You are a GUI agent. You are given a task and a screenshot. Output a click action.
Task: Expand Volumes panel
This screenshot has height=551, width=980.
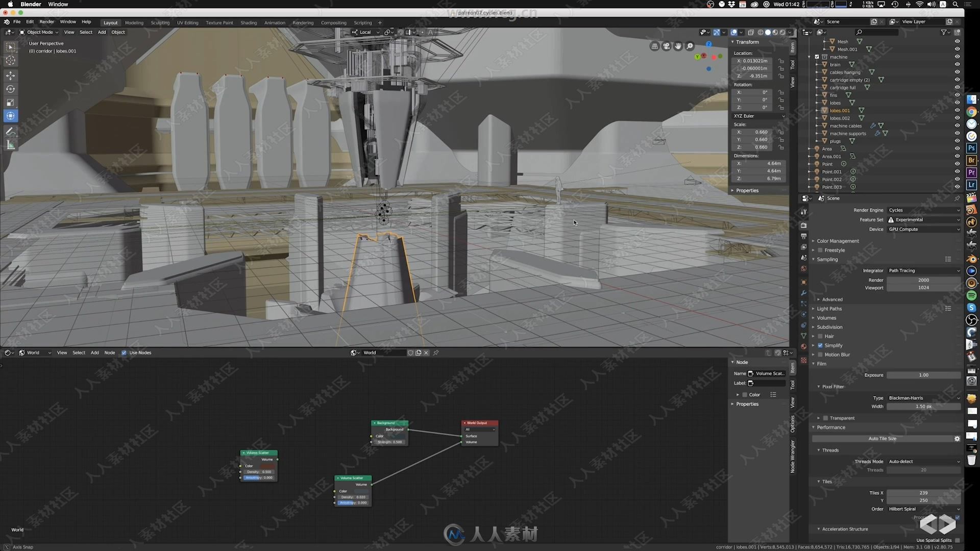[x=826, y=318]
